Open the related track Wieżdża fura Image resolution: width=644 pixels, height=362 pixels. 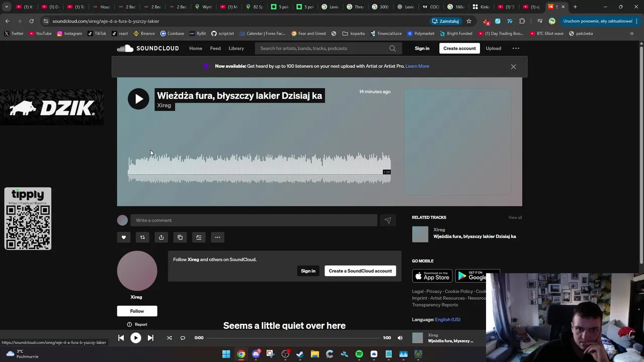[474, 236]
